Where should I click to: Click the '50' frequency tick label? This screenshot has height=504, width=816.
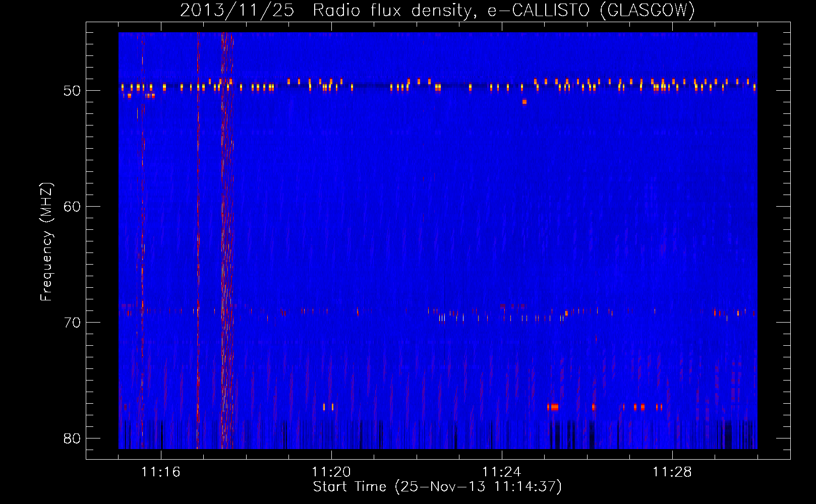[x=72, y=91]
